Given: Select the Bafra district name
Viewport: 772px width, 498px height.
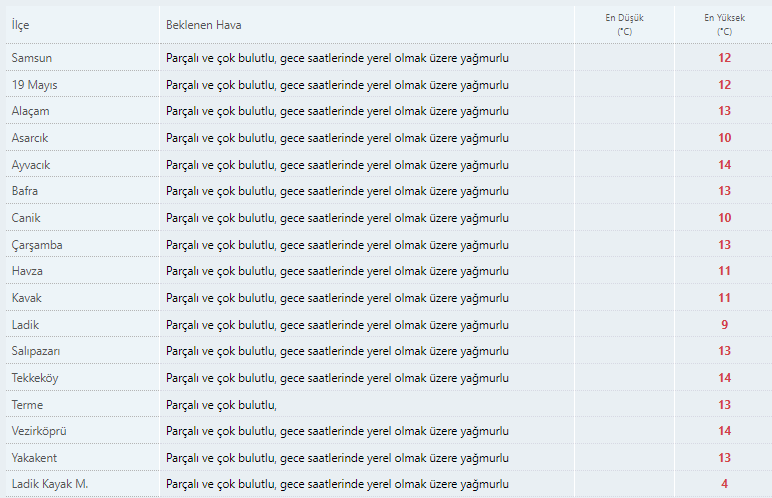Looking at the screenshot, I should (x=25, y=191).
